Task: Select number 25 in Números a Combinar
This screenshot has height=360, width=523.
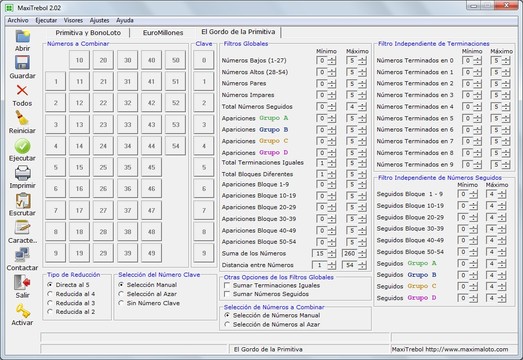Action: [x=103, y=167]
